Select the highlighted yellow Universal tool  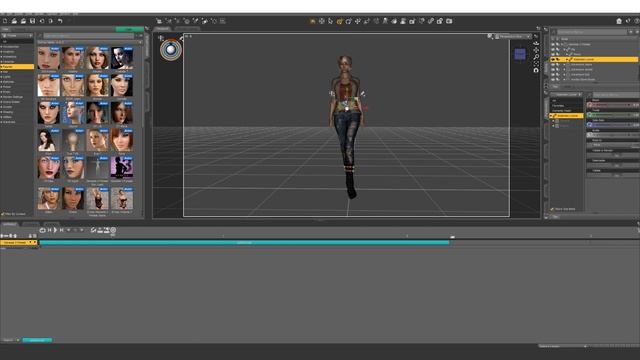(x=340, y=21)
